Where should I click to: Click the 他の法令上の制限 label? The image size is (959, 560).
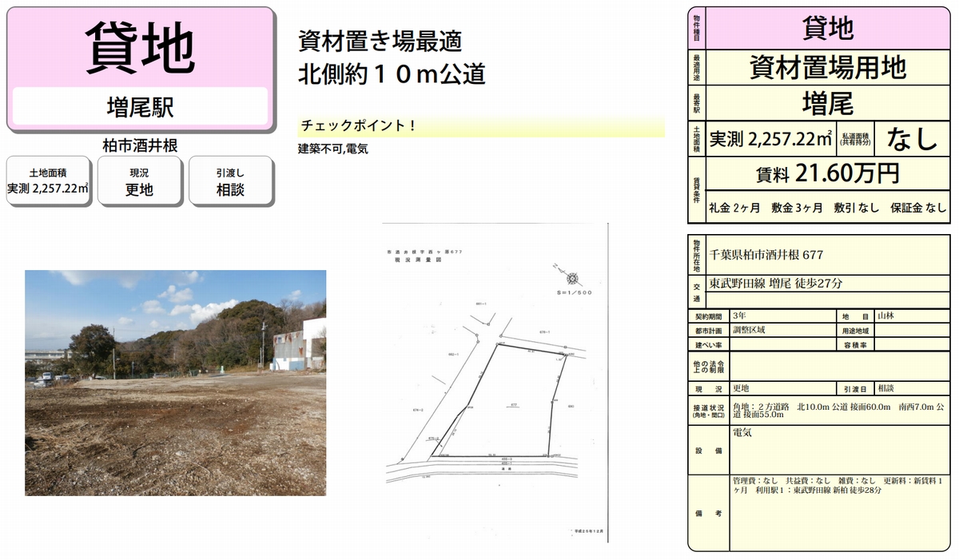pyautogui.click(x=709, y=367)
